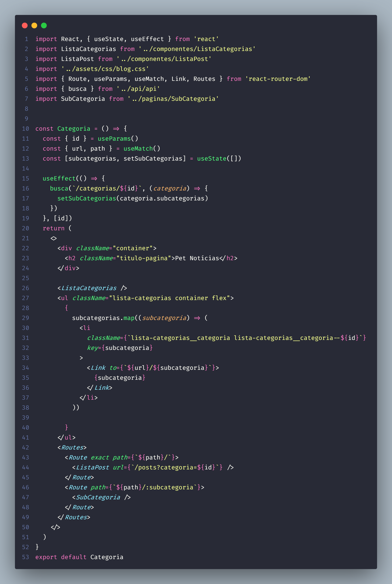Click 'categoria.subcategorias' argument on line 17
The image size is (392, 584).
coord(162,198)
